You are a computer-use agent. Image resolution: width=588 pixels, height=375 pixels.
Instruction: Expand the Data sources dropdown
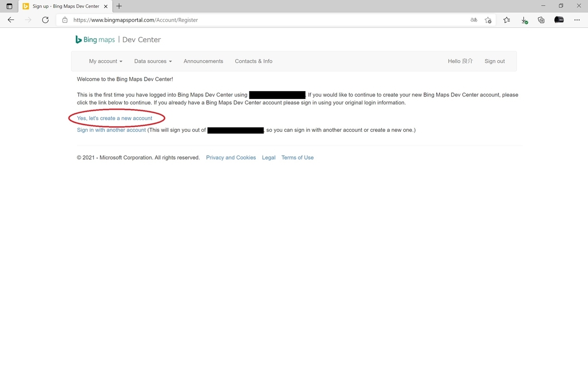tap(153, 61)
